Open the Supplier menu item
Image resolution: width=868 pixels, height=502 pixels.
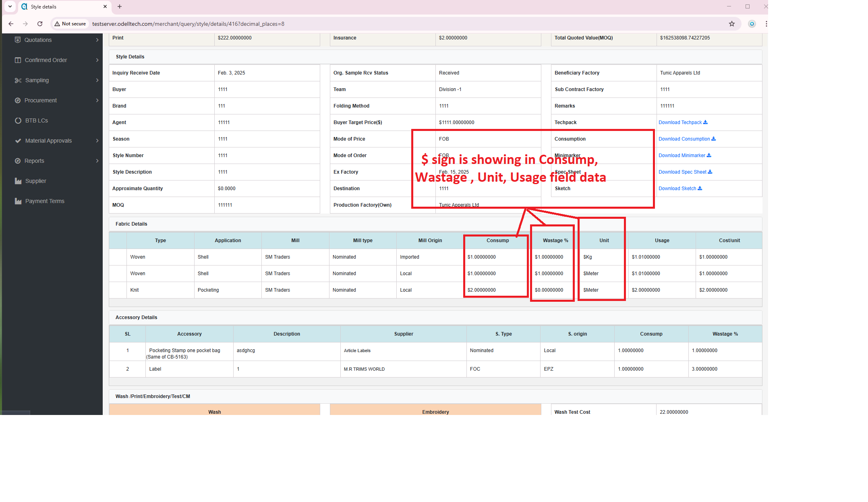[x=52, y=181]
